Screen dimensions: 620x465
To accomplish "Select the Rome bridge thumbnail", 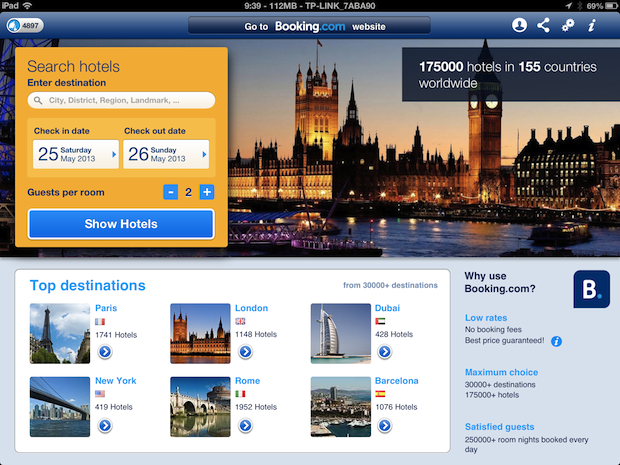I will (x=200, y=407).
